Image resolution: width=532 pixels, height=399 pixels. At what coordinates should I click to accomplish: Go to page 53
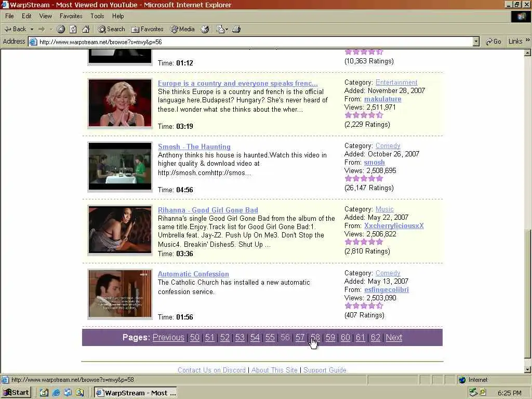click(x=240, y=337)
